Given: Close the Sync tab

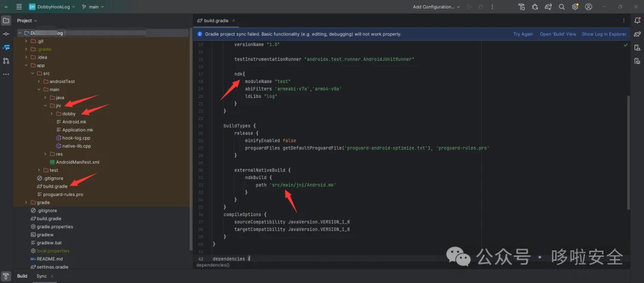Looking at the screenshot, I should (53, 276).
